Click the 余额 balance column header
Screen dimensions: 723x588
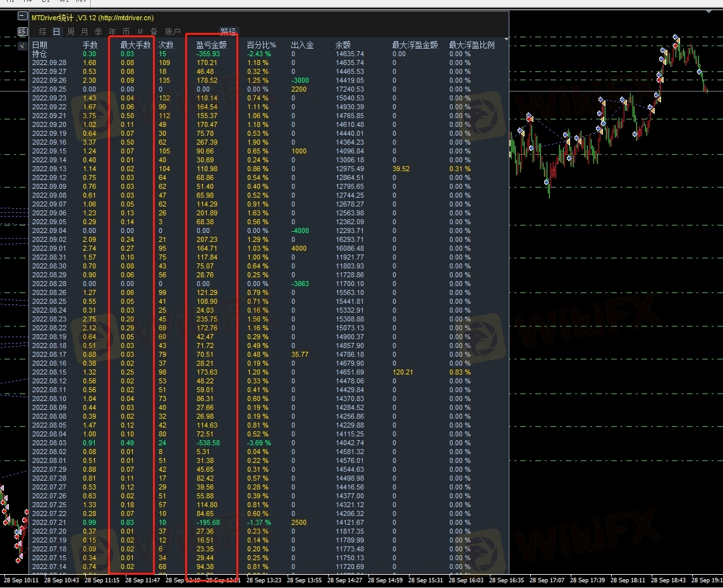pyautogui.click(x=343, y=45)
